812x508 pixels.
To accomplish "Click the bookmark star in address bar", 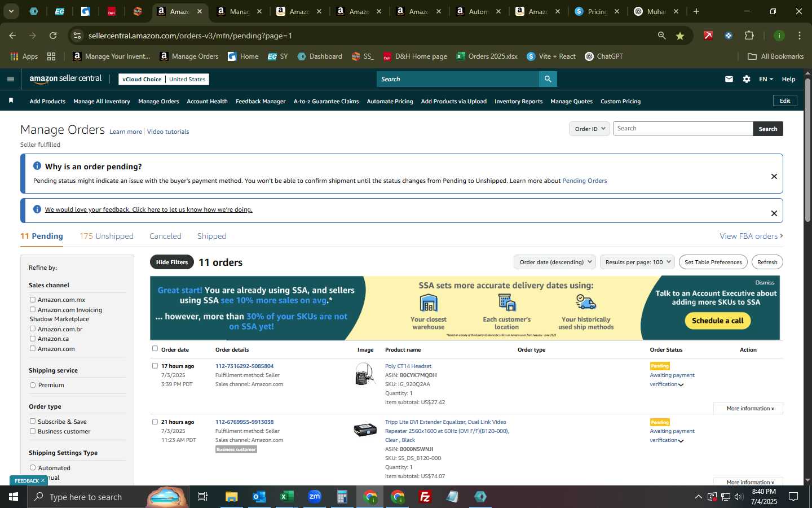I will [x=680, y=36].
